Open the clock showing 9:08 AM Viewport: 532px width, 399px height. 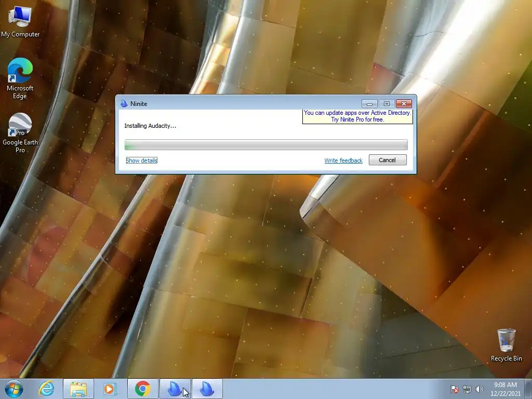pos(505,389)
